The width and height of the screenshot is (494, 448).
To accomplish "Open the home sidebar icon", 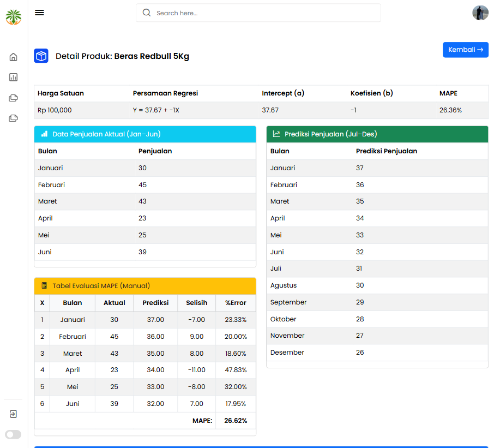I will [13, 57].
